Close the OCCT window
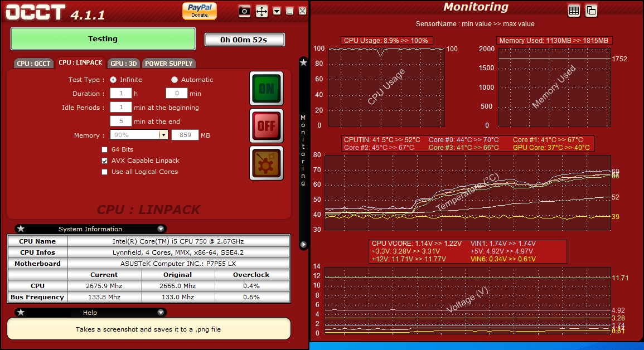The width and height of the screenshot is (644, 350). tap(302, 11)
